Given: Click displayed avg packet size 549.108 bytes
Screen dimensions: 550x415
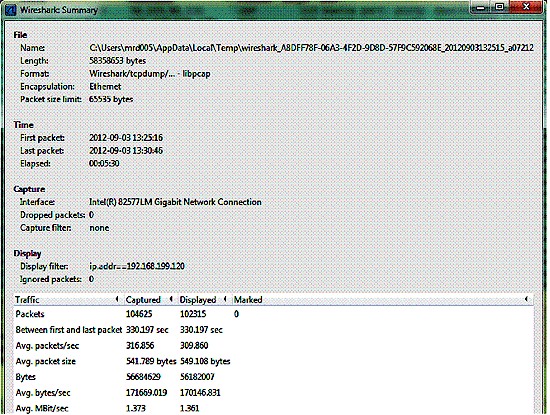Looking at the screenshot, I should point(205,361).
